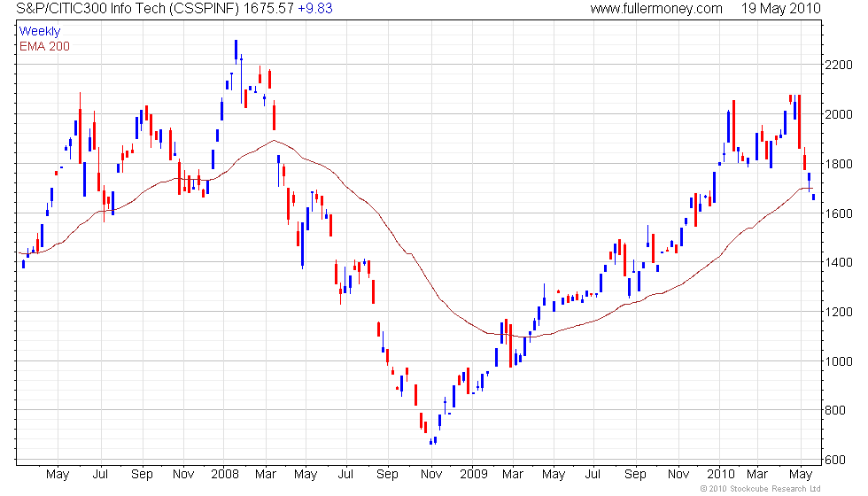868x496 pixels.
Task: Click the 600 price axis label
Action: tap(836, 460)
